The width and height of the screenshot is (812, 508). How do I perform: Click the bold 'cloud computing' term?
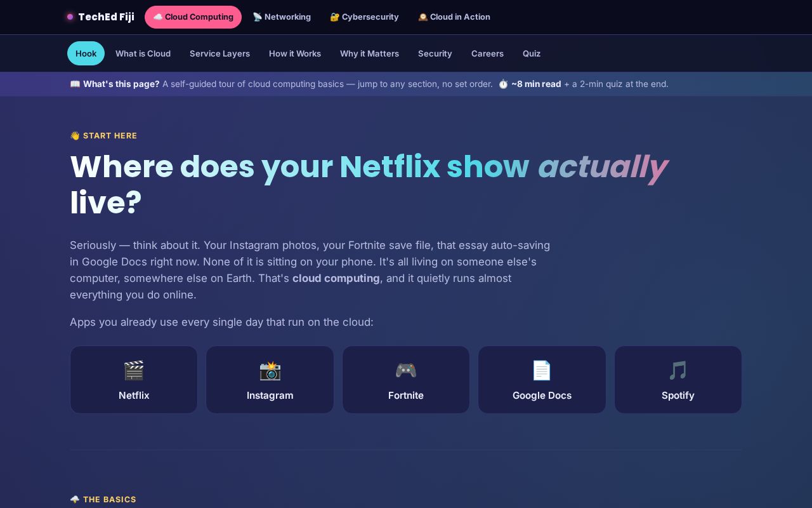336,278
